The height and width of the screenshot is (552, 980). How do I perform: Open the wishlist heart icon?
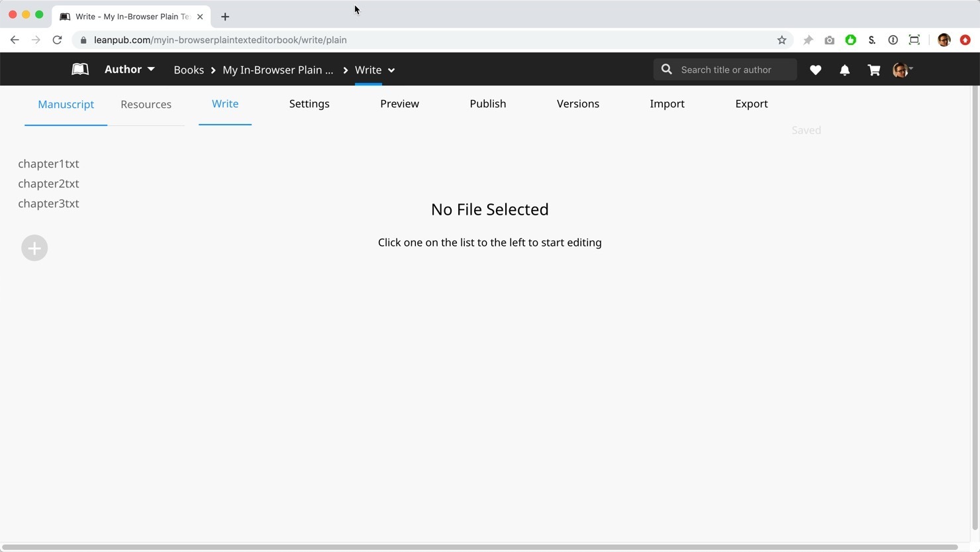(815, 70)
